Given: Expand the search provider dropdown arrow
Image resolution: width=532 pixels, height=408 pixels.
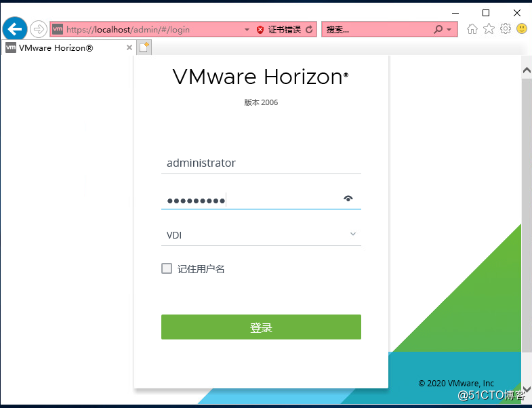Looking at the screenshot, I should pos(449,30).
